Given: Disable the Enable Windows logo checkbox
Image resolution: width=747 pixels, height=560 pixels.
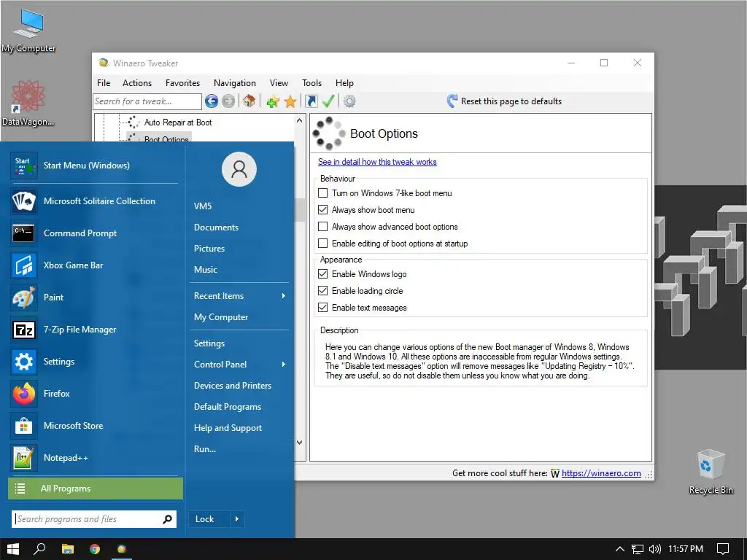Looking at the screenshot, I should click(323, 274).
